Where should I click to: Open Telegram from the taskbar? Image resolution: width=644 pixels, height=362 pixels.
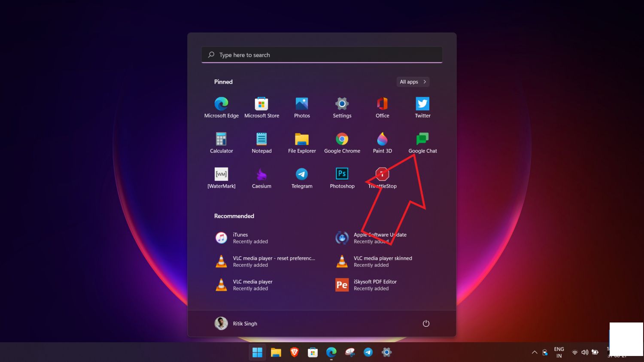pos(368,353)
